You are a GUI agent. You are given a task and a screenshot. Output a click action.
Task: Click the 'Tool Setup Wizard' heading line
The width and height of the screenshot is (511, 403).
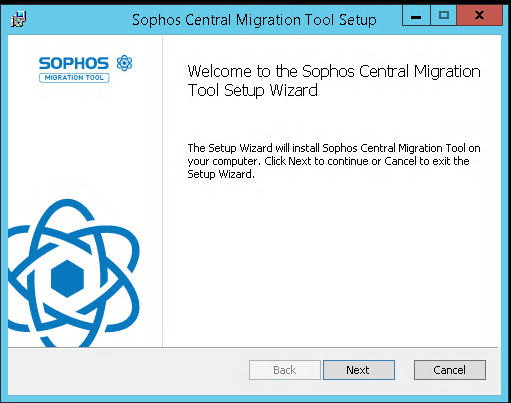[x=252, y=90]
